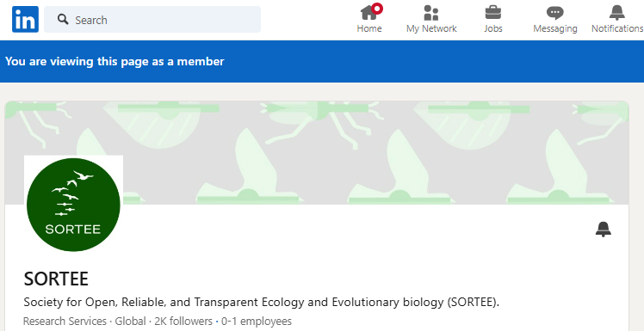Click the magnifying glass search icon

point(63,19)
